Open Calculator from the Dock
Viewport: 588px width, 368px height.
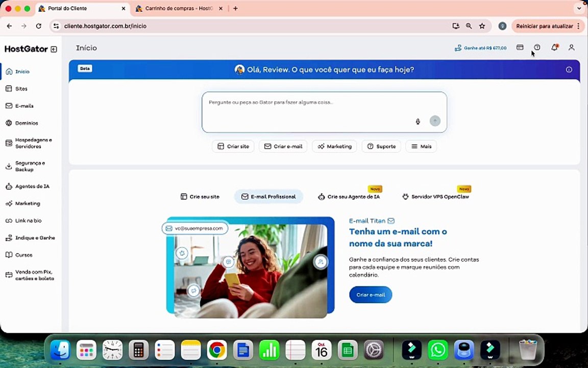pos(138,350)
